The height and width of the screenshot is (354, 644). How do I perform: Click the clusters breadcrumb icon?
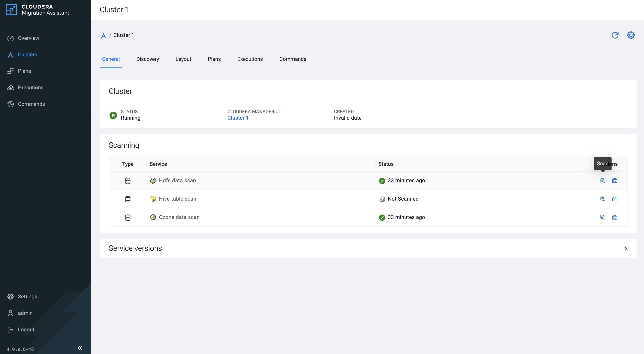(x=104, y=35)
